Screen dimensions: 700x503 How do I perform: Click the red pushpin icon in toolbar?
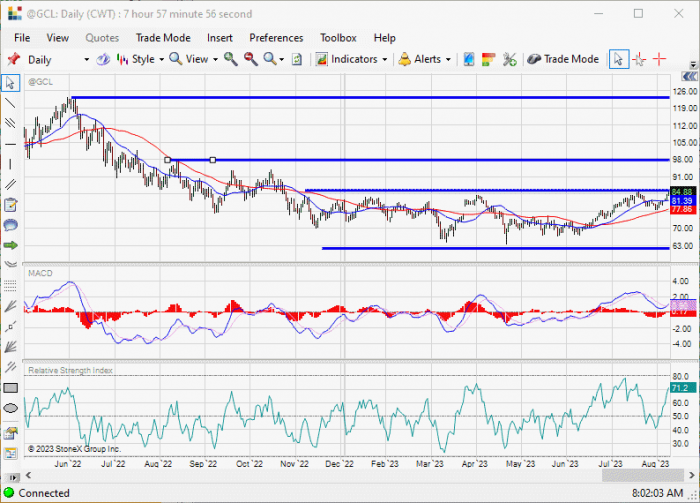pyautogui.click(x=13, y=59)
